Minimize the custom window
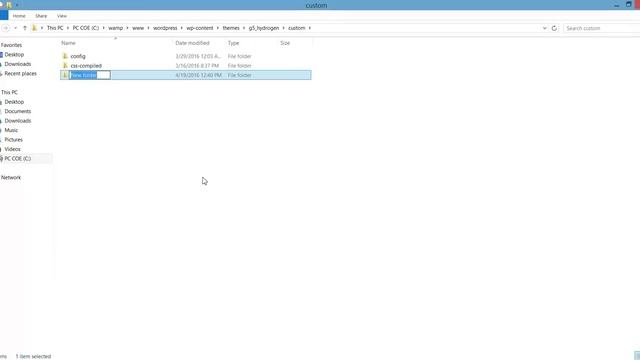 pyautogui.click(x=617, y=5)
